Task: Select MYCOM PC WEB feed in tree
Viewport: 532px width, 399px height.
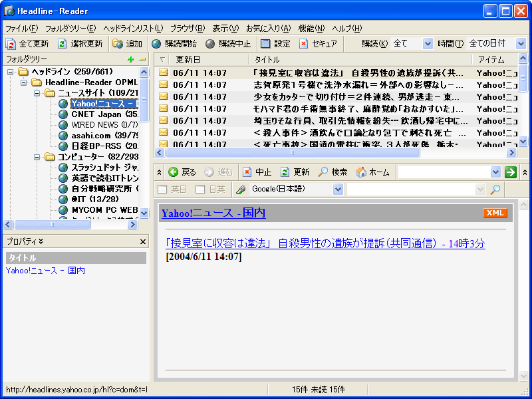Action: 105,210
